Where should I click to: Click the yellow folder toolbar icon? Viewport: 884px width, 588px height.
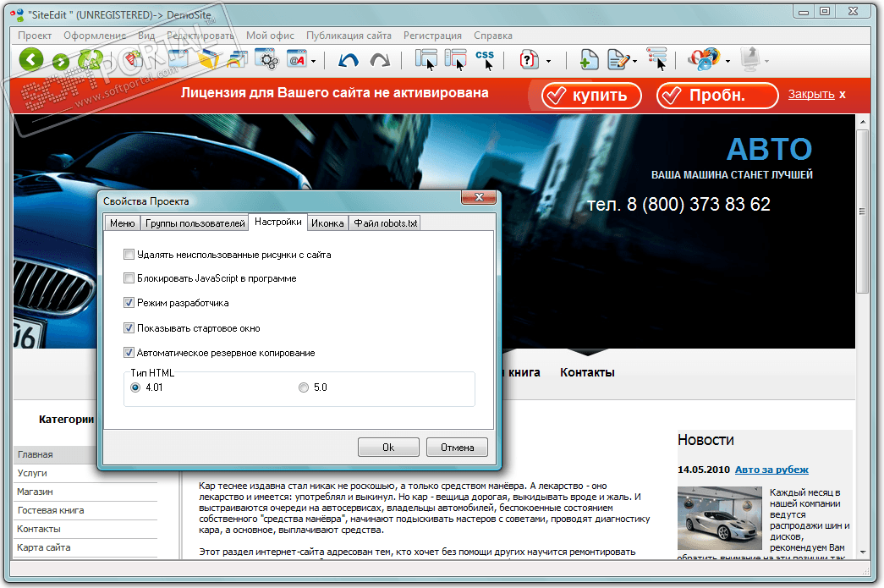[209, 59]
